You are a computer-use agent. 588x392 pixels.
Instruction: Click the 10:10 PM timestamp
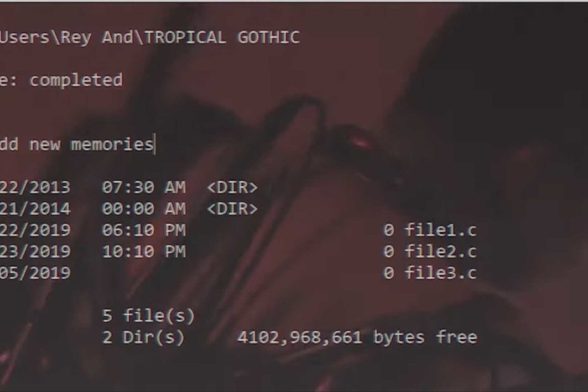coord(144,252)
